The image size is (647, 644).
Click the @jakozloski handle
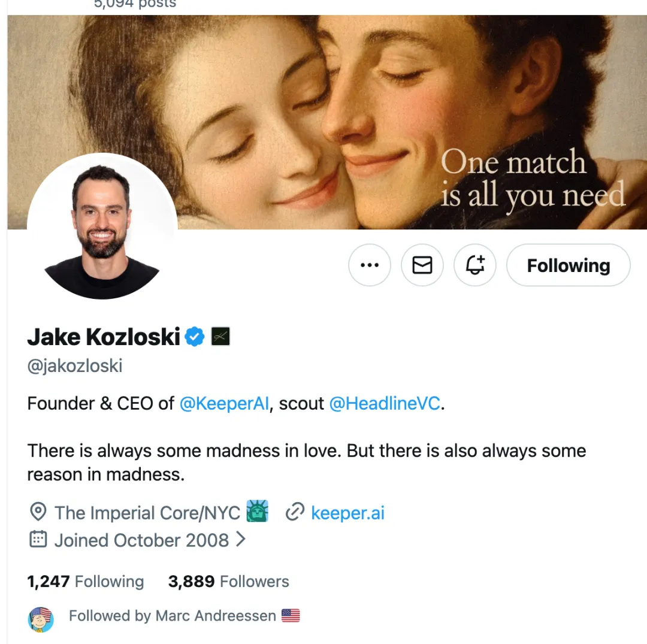(75, 366)
